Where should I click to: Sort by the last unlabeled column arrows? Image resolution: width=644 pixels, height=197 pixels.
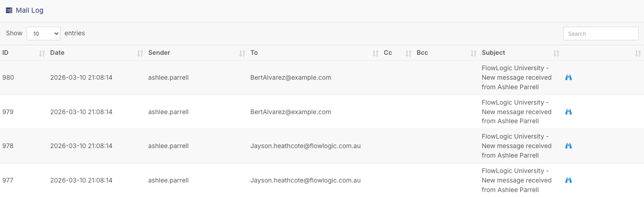tap(638, 53)
